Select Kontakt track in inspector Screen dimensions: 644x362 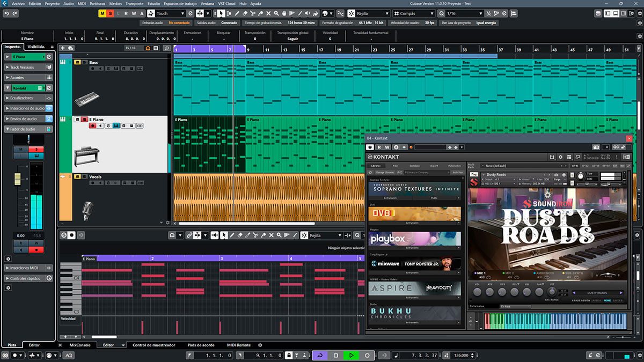click(28, 87)
